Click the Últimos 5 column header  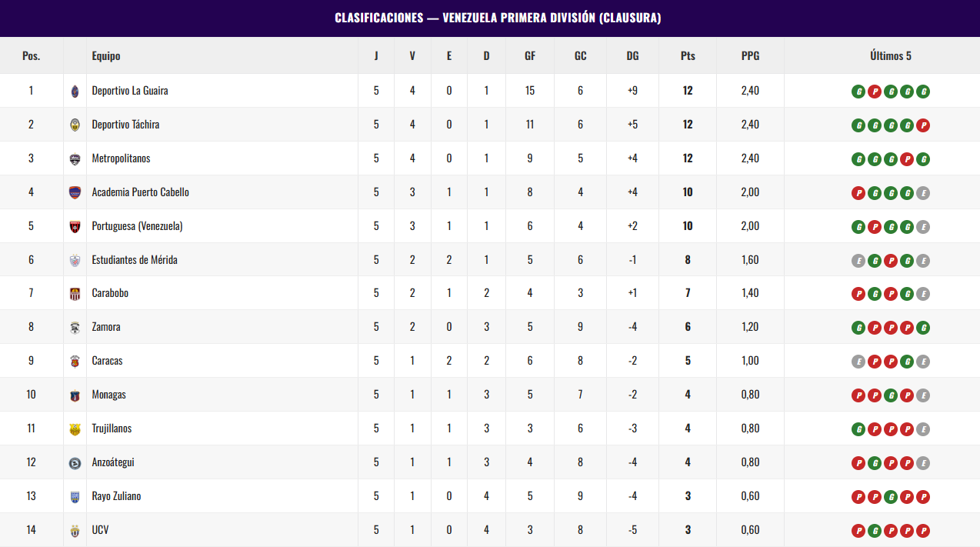(x=891, y=55)
